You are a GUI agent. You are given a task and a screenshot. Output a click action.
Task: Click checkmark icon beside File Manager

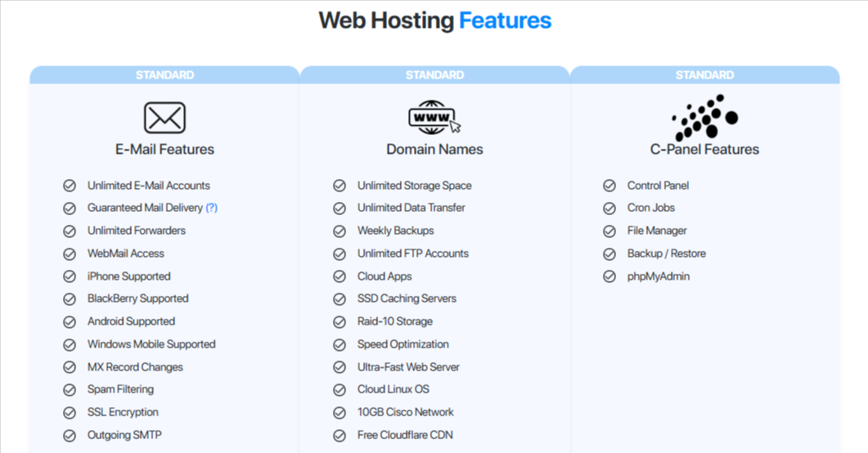click(609, 231)
